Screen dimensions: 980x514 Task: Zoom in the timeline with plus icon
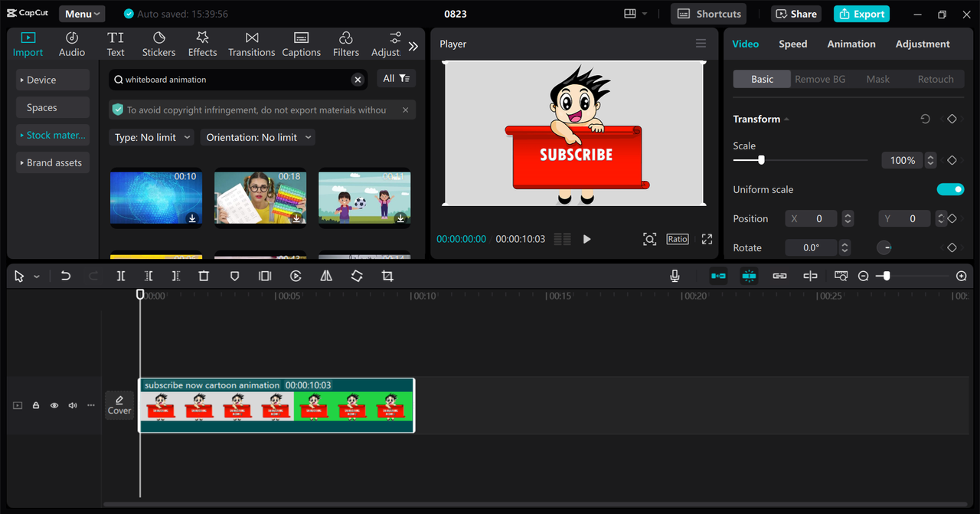962,276
